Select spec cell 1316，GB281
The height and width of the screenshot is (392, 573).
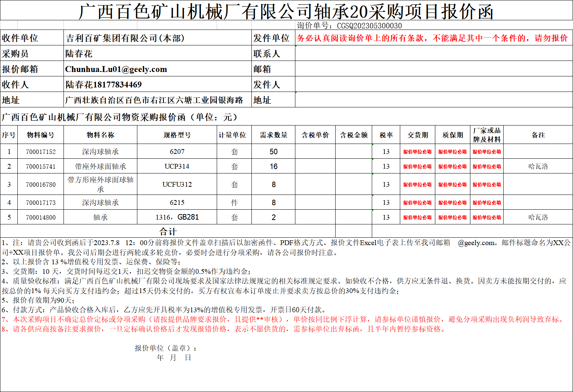pos(177,217)
